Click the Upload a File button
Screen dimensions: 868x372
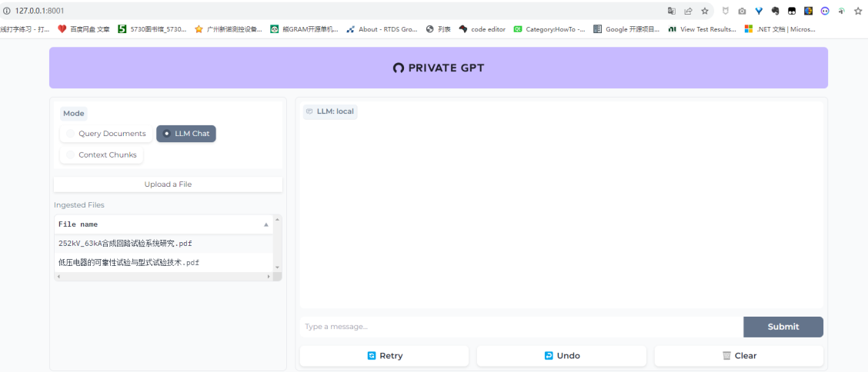click(x=168, y=184)
